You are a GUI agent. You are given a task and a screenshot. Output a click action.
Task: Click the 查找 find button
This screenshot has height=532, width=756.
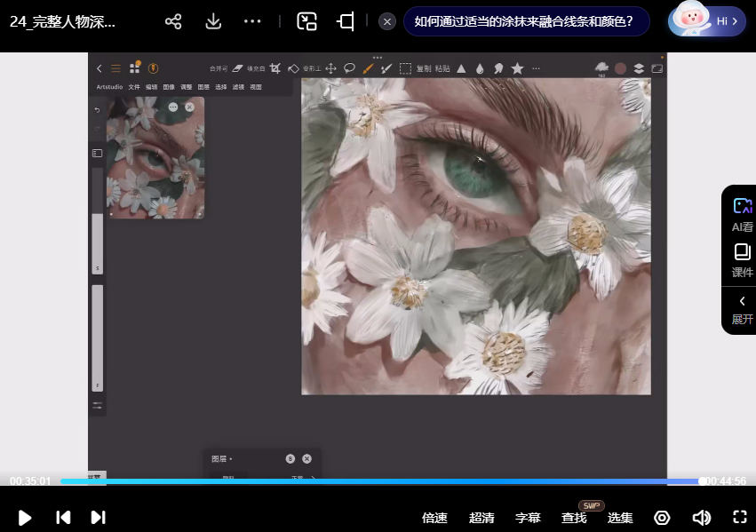click(574, 517)
